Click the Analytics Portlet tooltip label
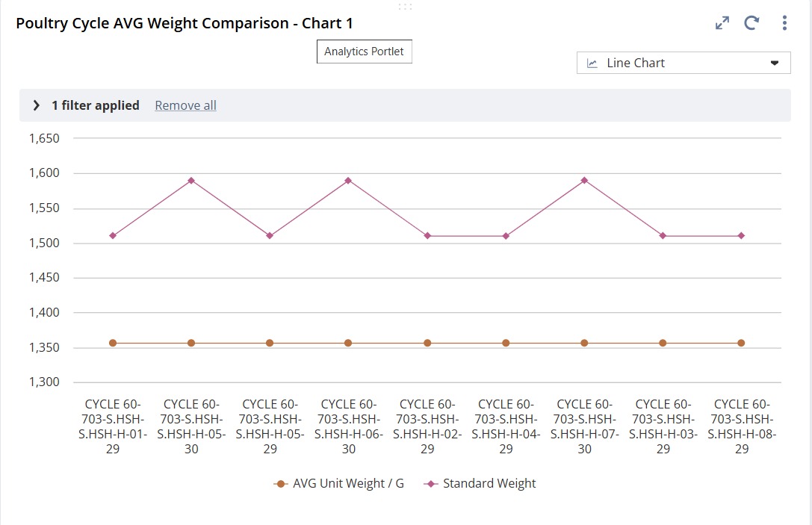The image size is (812, 525). (x=364, y=52)
